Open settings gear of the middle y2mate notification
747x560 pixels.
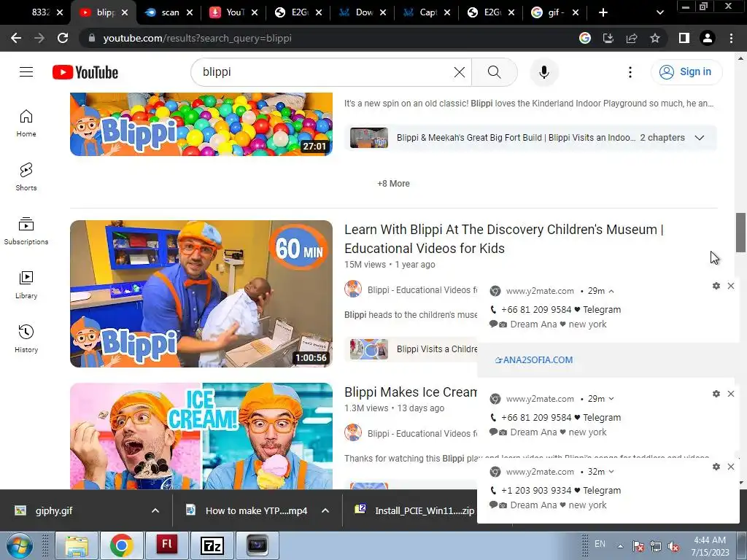[716, 394]
